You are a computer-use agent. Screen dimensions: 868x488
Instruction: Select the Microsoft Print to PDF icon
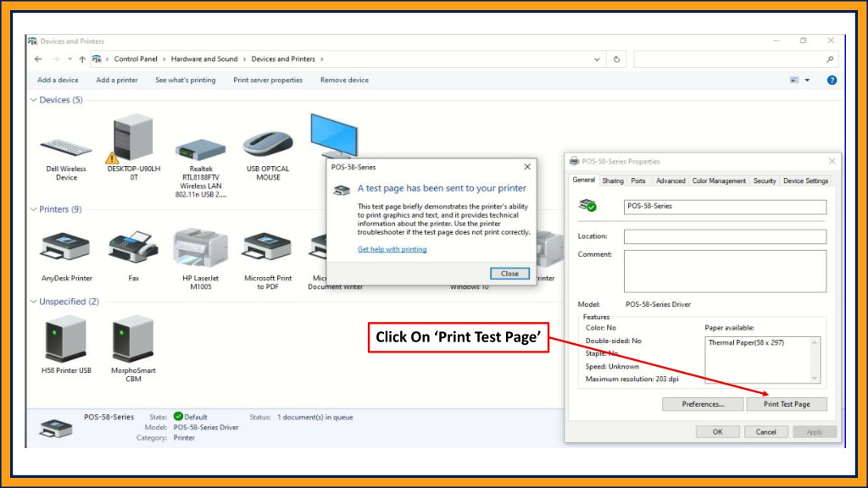(x=267, y=247)
